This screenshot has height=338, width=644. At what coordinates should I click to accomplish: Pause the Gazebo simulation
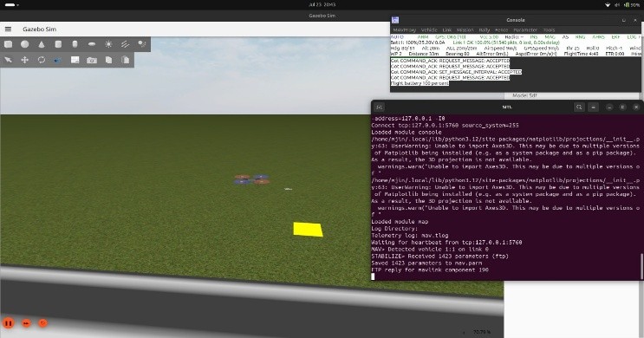[8, 323]
